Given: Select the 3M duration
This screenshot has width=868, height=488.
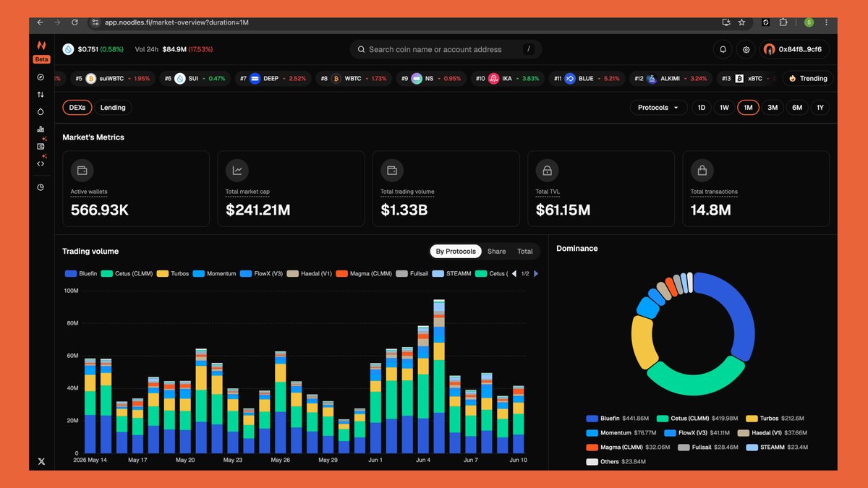Looking at the screenshot, I should pyautogui.click(x=773, y=108).
